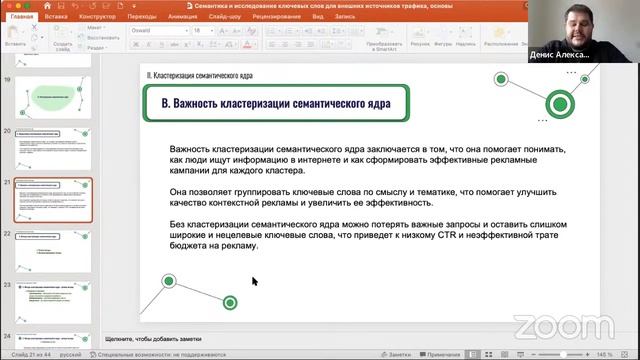
Task: Toggle italic (К) formatting
Action: click(x=149, y=44)
